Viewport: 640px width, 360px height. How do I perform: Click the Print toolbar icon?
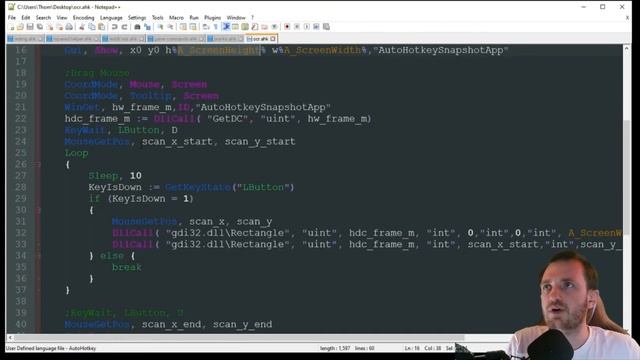click(69, 27)
